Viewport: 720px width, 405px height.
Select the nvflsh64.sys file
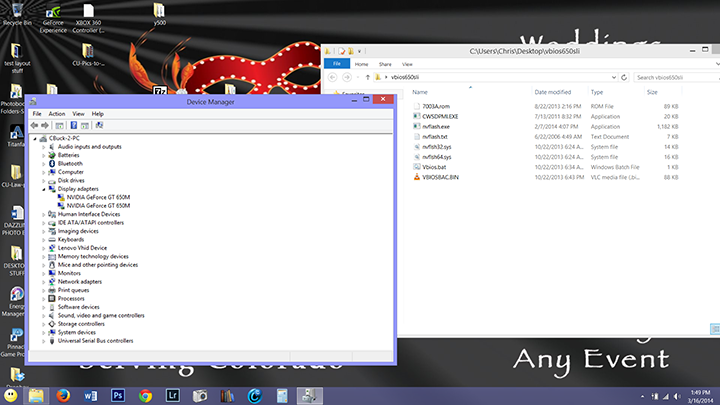(x=436, y=157)
